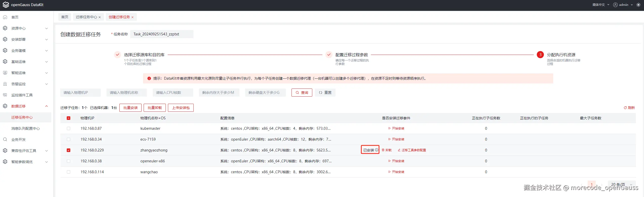Image resolution: width=644 pixels, height=197 pixels.
Task: Click the 刷新 refresh link
Action: pos(629,108)
